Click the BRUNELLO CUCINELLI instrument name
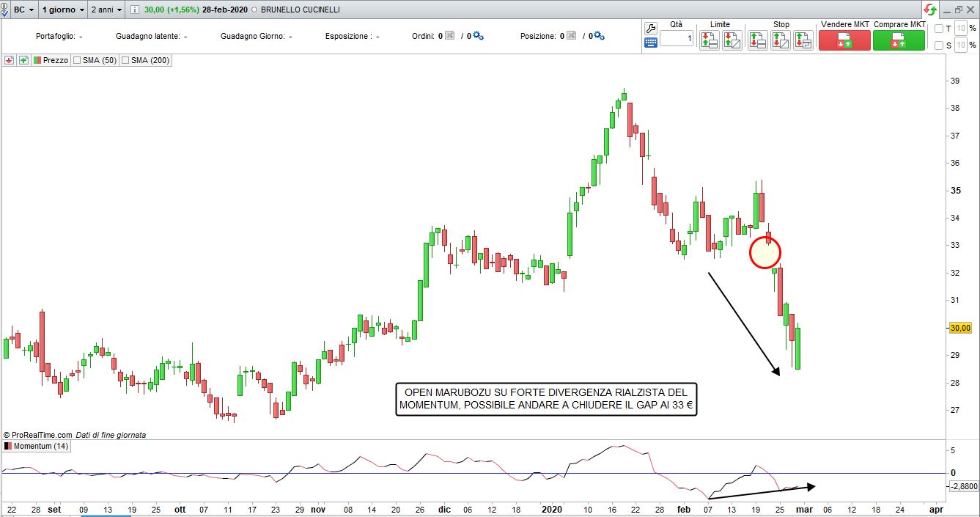980x517 pixels. pos(299,10)
